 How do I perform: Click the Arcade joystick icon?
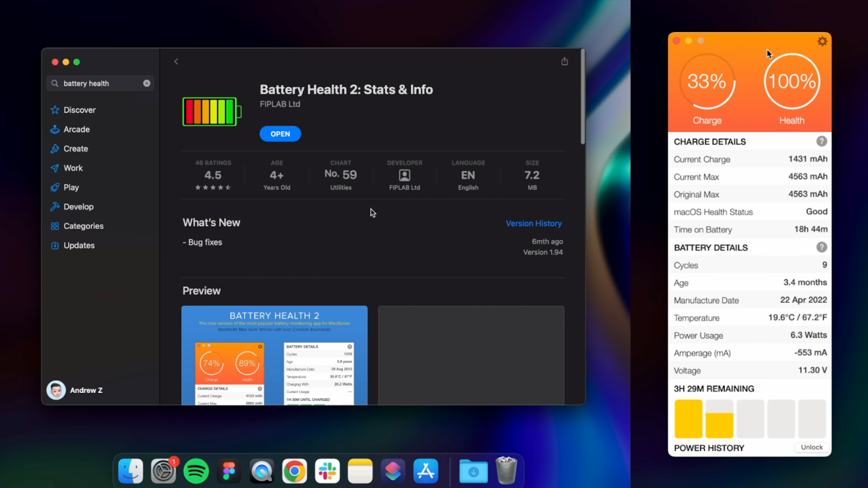[x=55, y=130]
